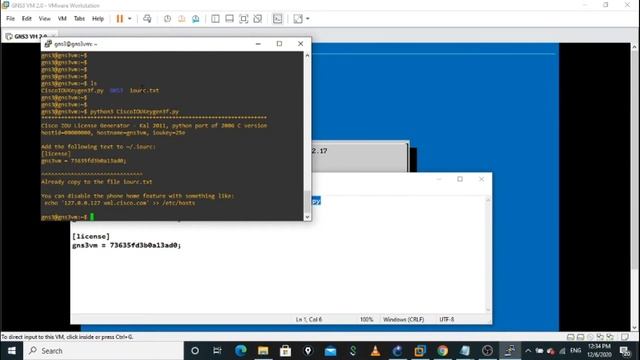Revert to snapshot using the orange clock icon
640x360 pixels.
(x=182, y=19)
